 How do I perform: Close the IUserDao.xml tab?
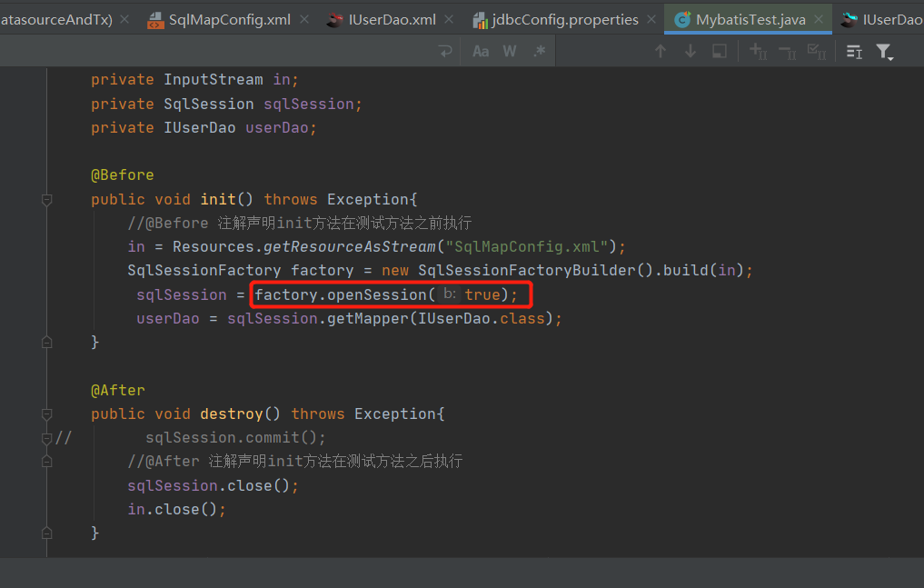point(449,19)
